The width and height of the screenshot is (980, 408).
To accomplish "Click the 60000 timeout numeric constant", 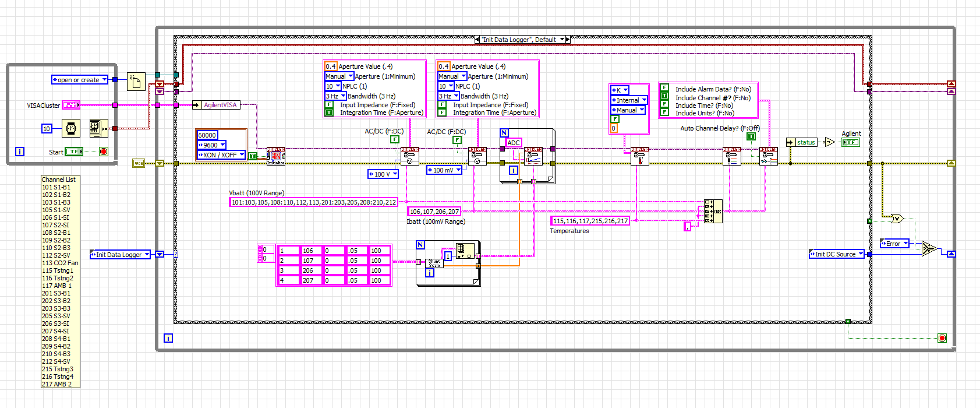I will [207, 135].
